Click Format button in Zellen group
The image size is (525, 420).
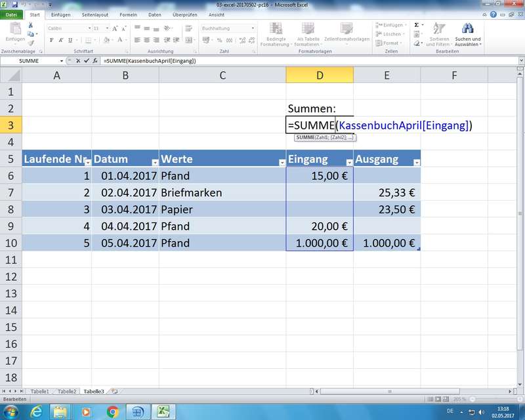(388, 43)
